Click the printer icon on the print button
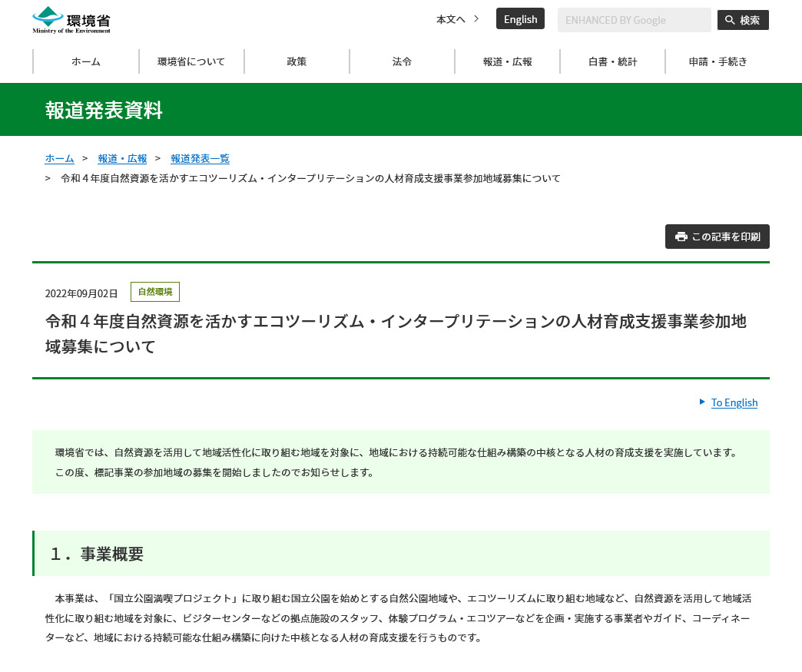802x672 pixels. (x=681, y=237)
